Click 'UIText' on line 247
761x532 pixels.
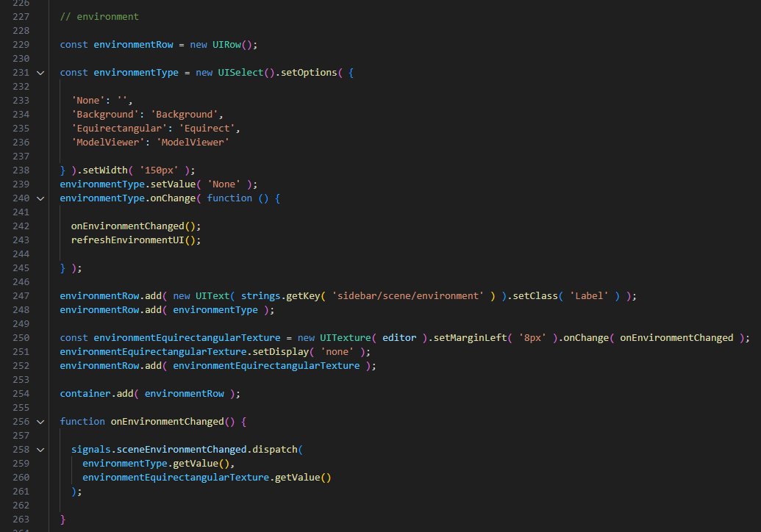pos(212,296)
